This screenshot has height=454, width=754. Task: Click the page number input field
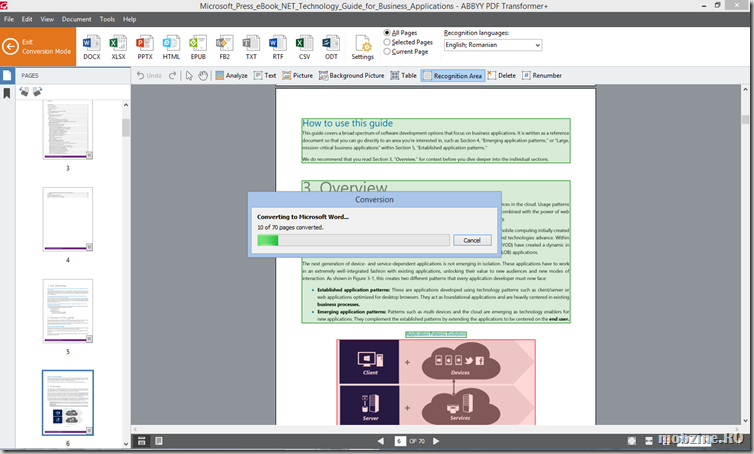coord(400,441)
